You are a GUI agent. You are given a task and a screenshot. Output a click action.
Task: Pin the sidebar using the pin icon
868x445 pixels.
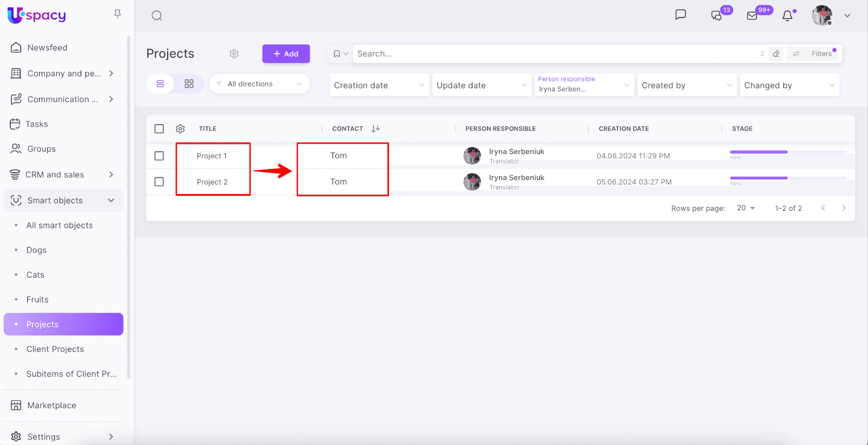coord(117,14)
